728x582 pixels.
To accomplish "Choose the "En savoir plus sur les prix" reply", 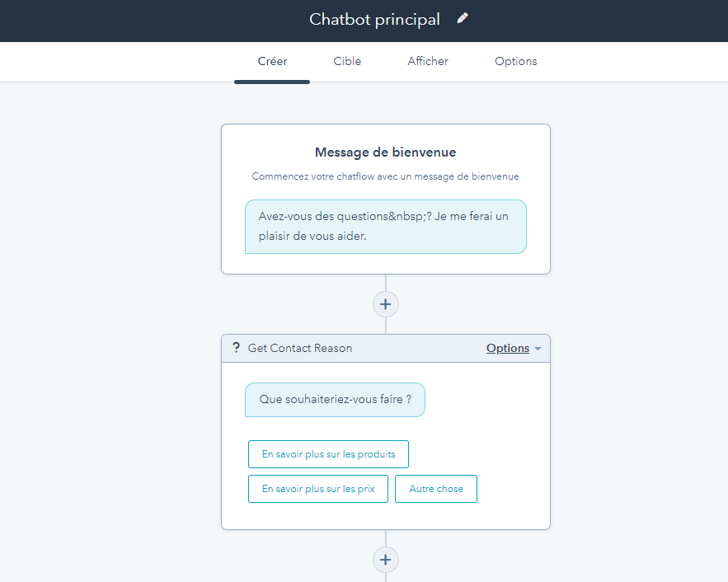I will [x=318, y=489].
